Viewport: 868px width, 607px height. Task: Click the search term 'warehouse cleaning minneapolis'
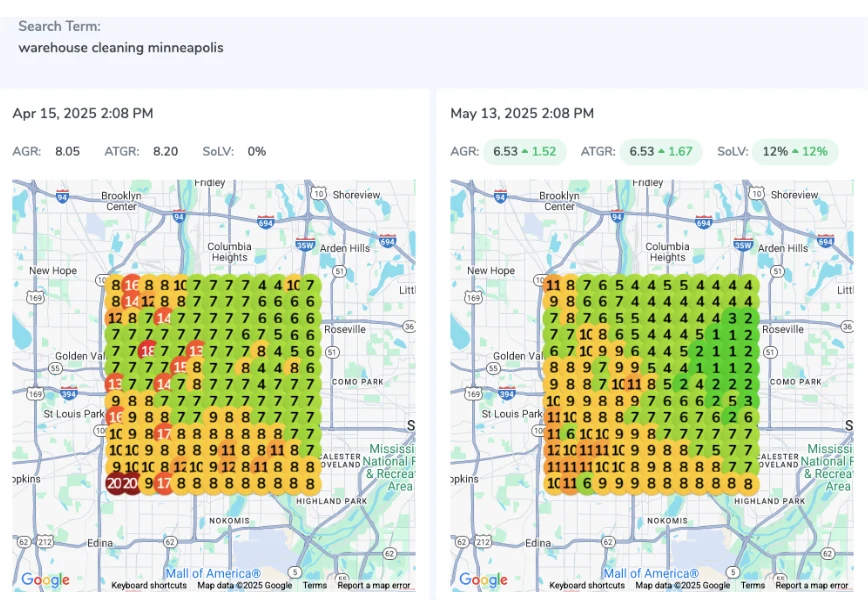121,47
